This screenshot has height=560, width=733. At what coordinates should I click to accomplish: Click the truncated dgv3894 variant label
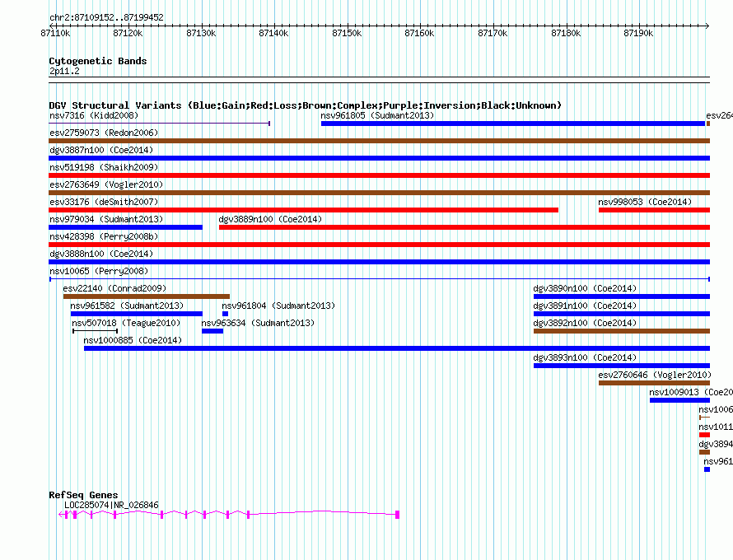point(716,444)
